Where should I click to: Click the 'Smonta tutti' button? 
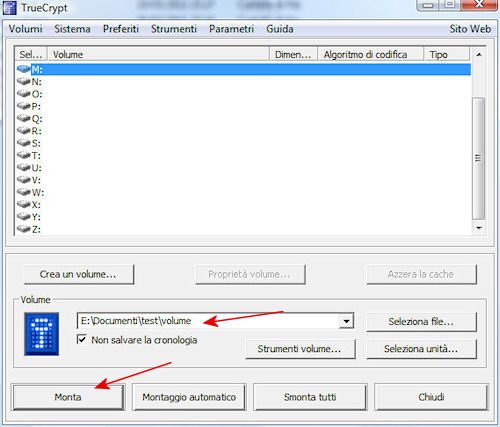pos(310,397)
